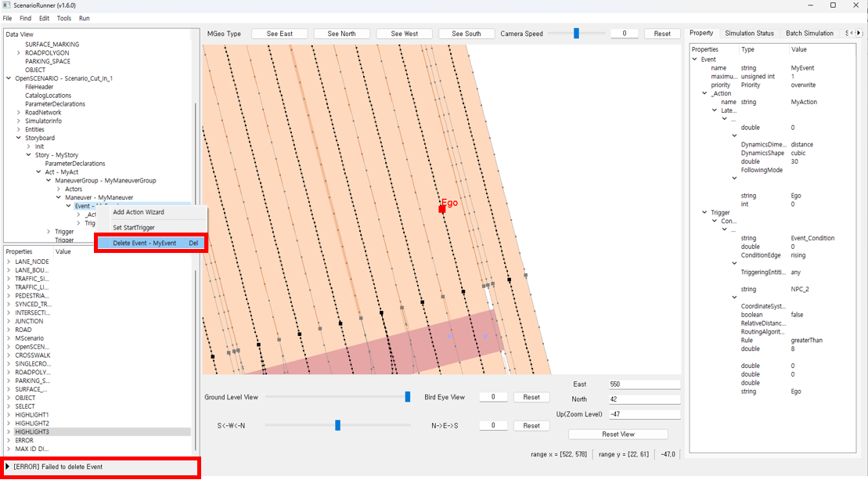
Task: Pick Set StartTrigger in the context menu
Action: pos(134,228)
